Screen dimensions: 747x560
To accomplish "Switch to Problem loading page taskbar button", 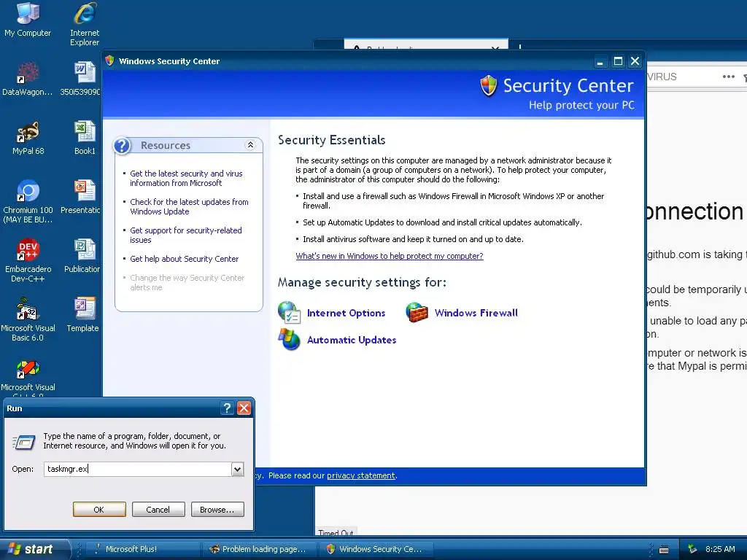I will point(260,549).
